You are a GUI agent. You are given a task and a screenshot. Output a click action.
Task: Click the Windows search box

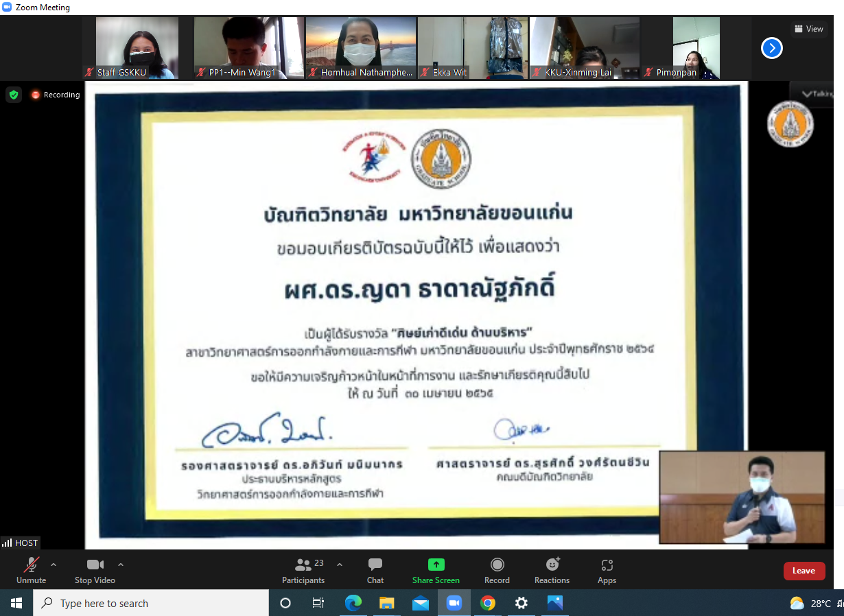point(151,603)
